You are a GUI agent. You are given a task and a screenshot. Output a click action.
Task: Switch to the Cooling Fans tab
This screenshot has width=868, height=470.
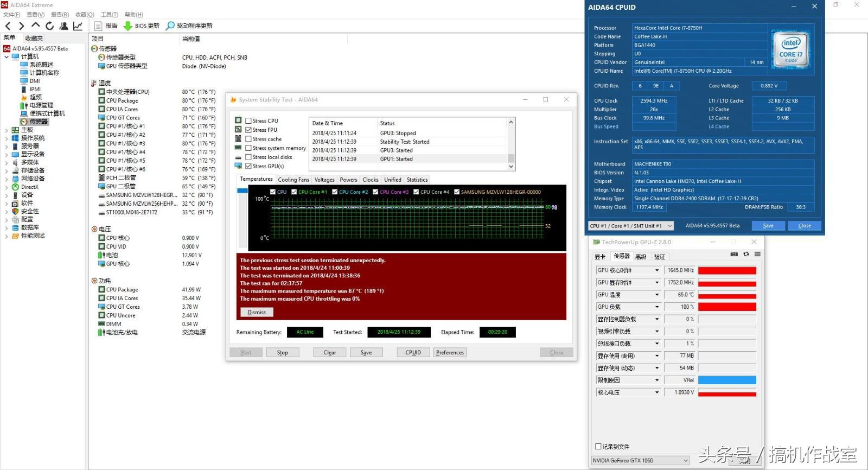(293, 180)
